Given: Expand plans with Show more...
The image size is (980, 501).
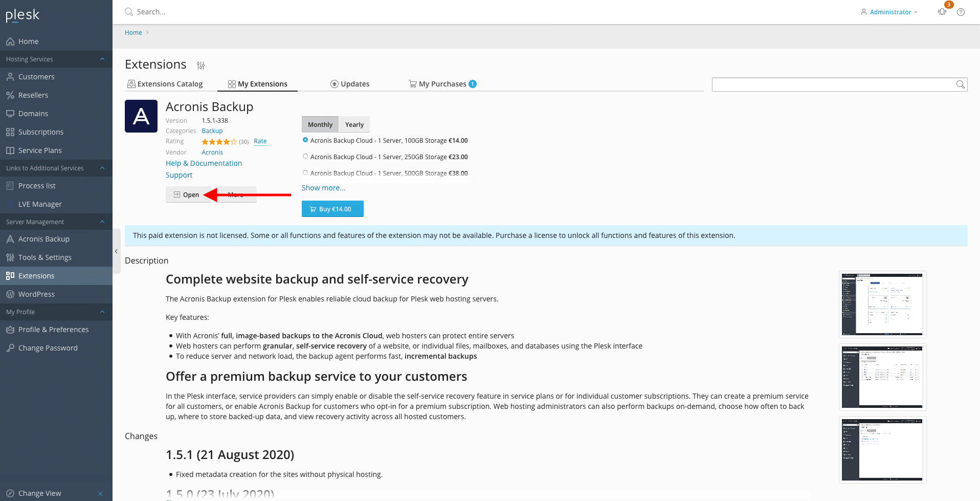Looking at the screenshot, I should coord(323,188).
